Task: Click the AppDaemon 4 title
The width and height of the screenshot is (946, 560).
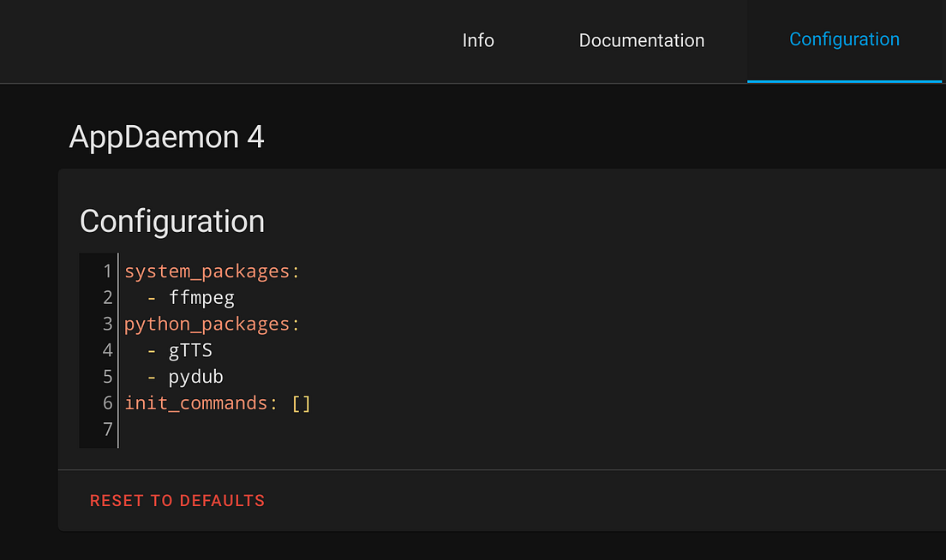Action: pyautogui.click(x=166, y=137)
